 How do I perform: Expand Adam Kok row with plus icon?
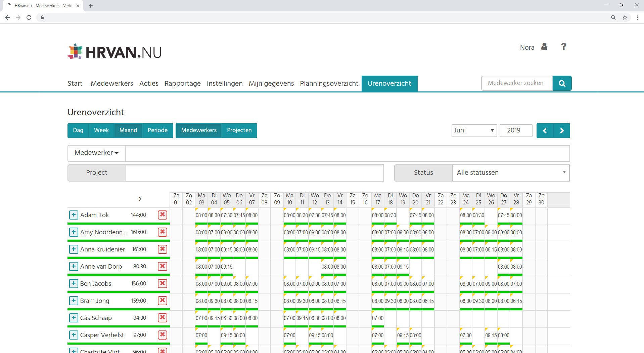pos(74,215)
